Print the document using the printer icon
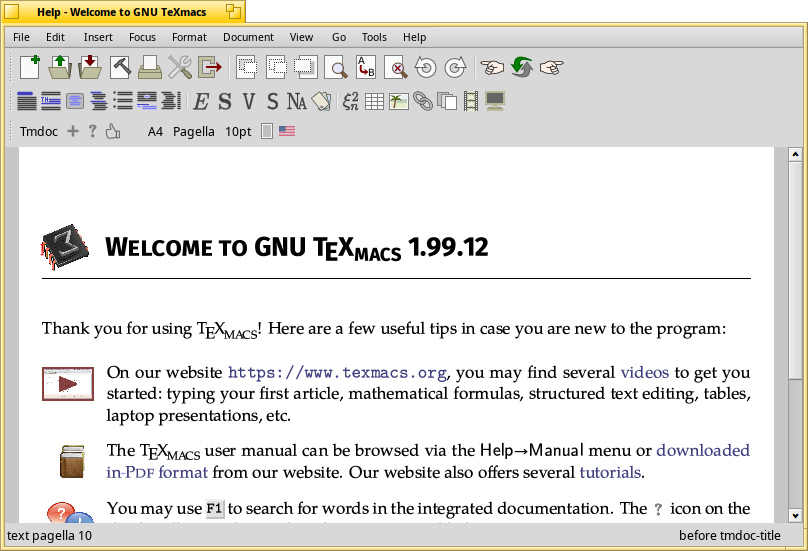The height and width of the screenshot is (551, 808). 150,67
